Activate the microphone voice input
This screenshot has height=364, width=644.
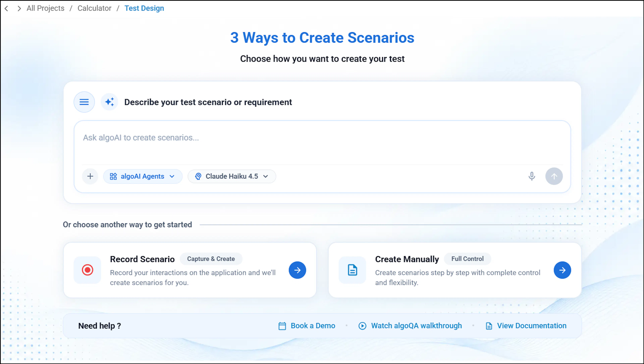click(x=532, y=176)
